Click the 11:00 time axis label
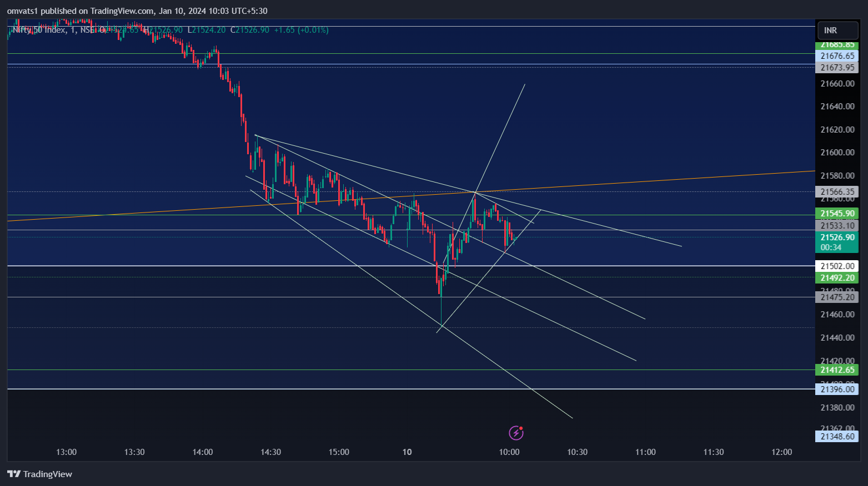This screenshot has height=486, width=868. point(645,452)
